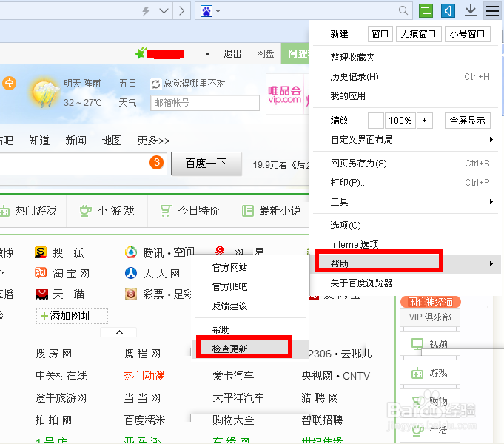504x444 pixels.
Task: Click the 腾讯·空间 site icon
Action: click(131, 252)
